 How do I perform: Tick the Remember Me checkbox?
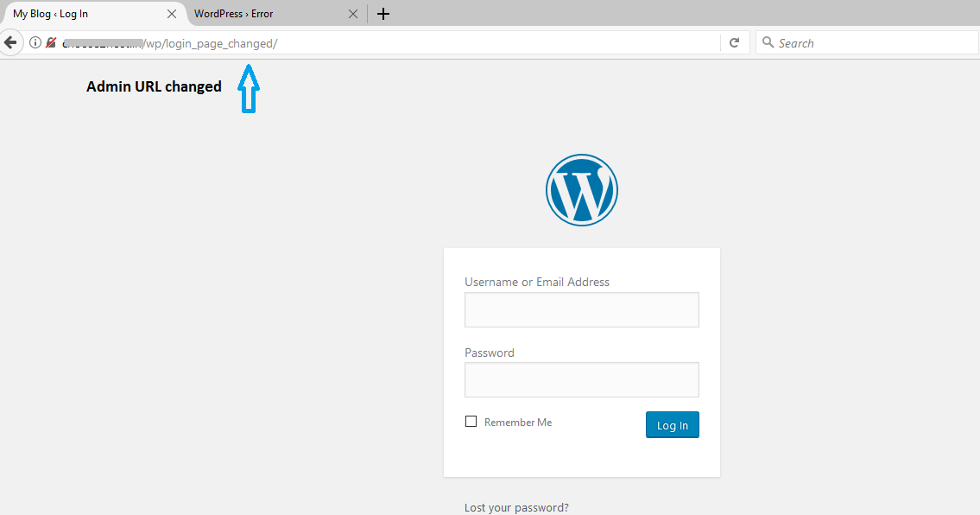click(x=471, y=422)
